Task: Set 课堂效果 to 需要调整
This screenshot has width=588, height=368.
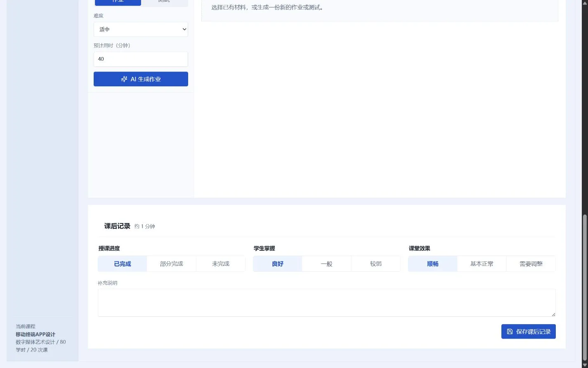Action: click(531, 264)
